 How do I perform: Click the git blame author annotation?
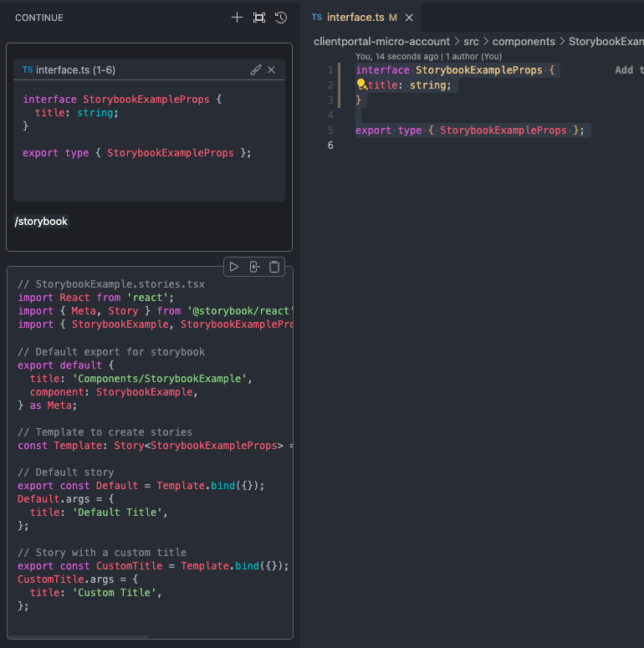pos(427,56)
